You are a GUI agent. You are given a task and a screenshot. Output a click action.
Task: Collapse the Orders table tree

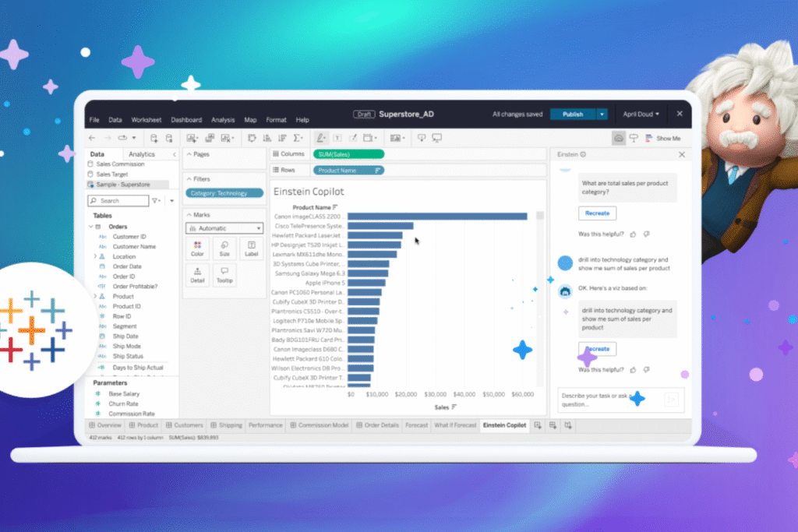tap(91, 227)
